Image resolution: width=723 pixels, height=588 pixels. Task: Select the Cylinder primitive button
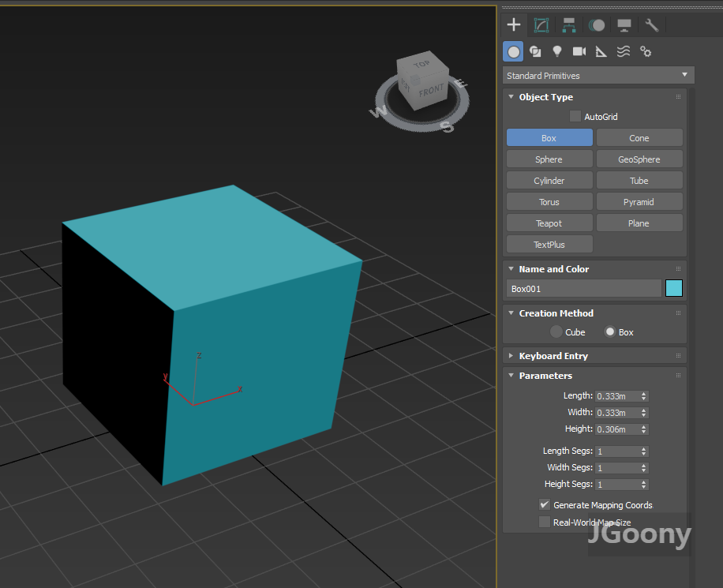coord(549,180)
